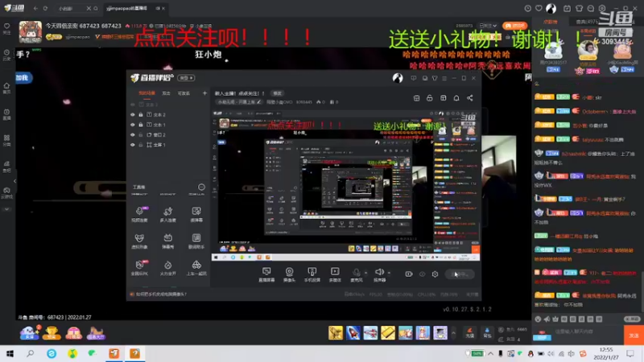Viewport: 644px width, 362px height.
Task: Click the crown icon in the chat toolbar
Action: coord(555,319)
